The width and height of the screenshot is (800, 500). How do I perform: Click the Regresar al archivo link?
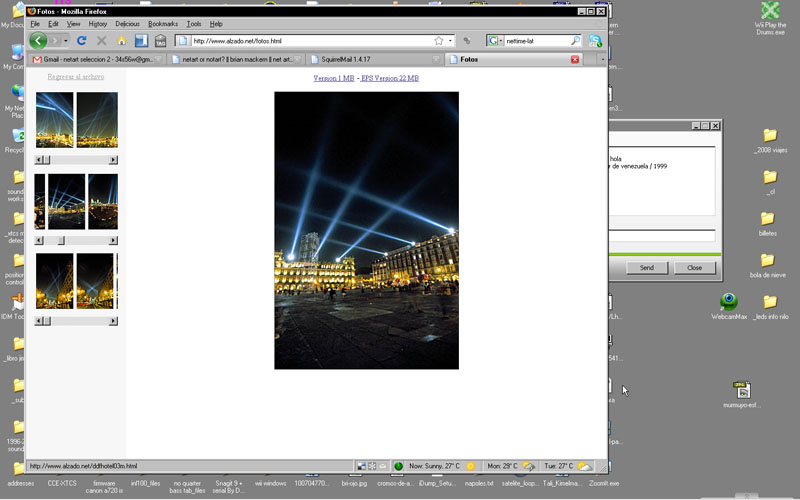pos(76,76)
